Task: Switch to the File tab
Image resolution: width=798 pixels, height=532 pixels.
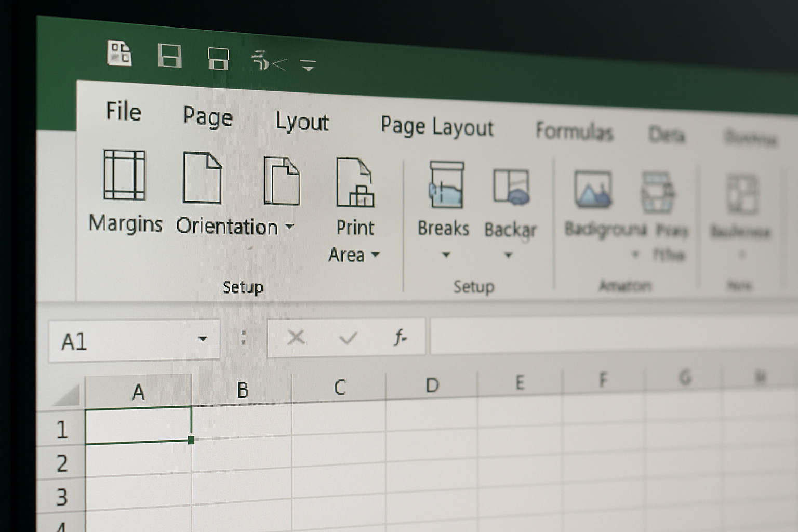Action: tap(123, 112)
